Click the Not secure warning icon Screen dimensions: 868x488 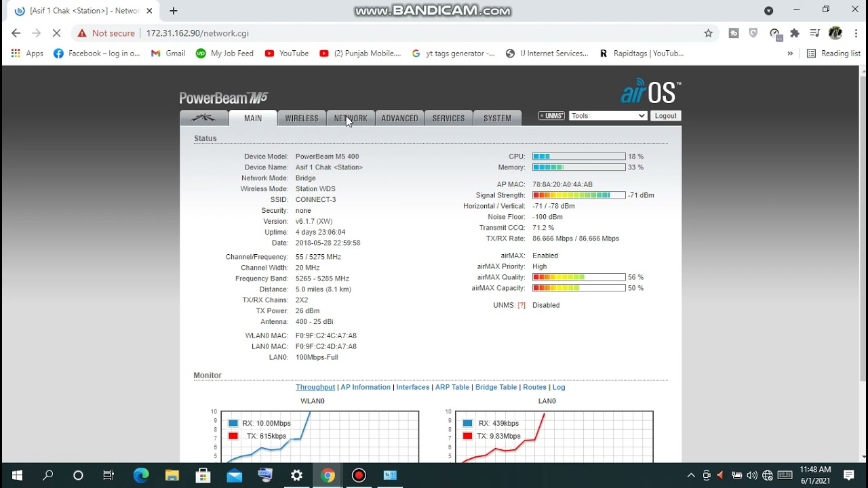coord(82,33)
